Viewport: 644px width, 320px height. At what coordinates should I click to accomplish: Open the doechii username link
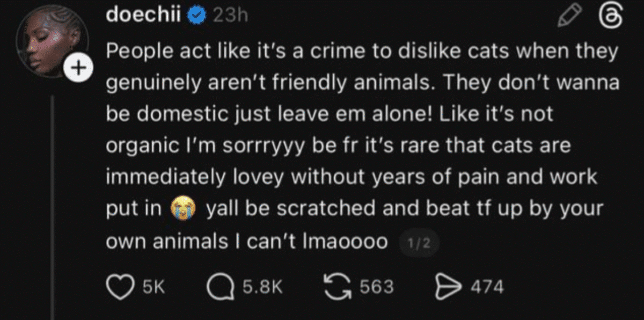[144, 14]
